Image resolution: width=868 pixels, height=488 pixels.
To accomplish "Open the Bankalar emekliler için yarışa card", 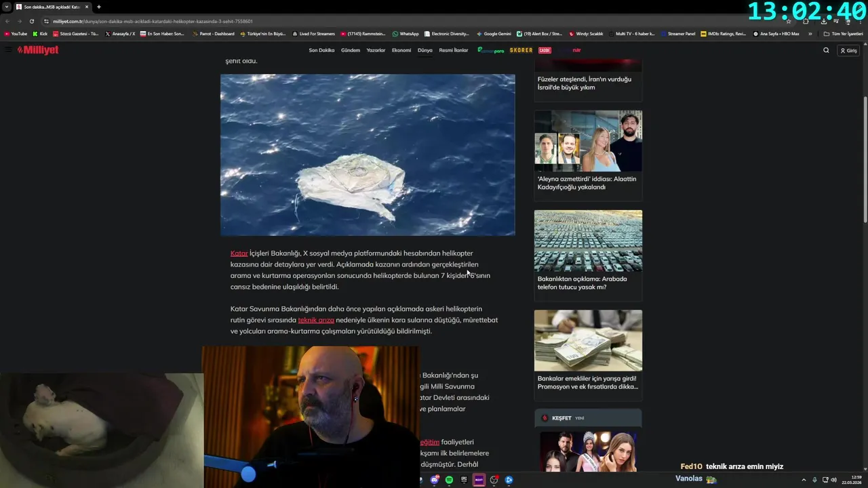I will [588, 354].
